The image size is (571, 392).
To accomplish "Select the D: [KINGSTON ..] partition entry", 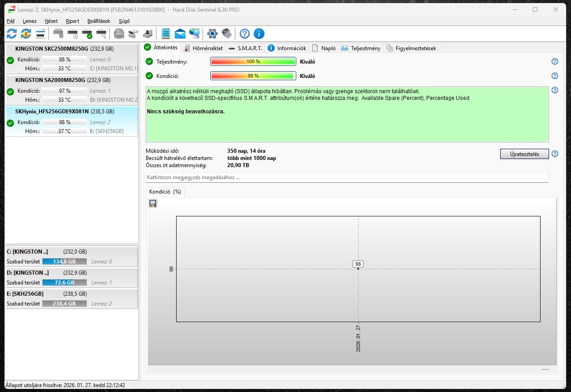I will pyautogui.click(x=71, y=277).
